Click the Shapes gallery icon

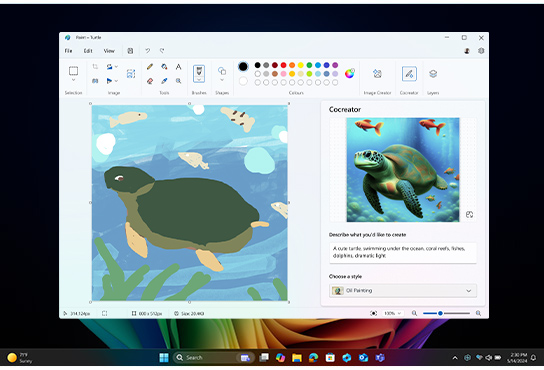pos(222,71)
